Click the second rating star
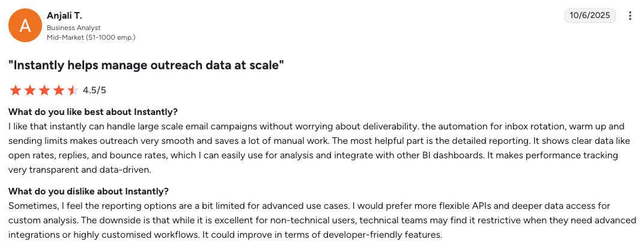 click(30, 90)
